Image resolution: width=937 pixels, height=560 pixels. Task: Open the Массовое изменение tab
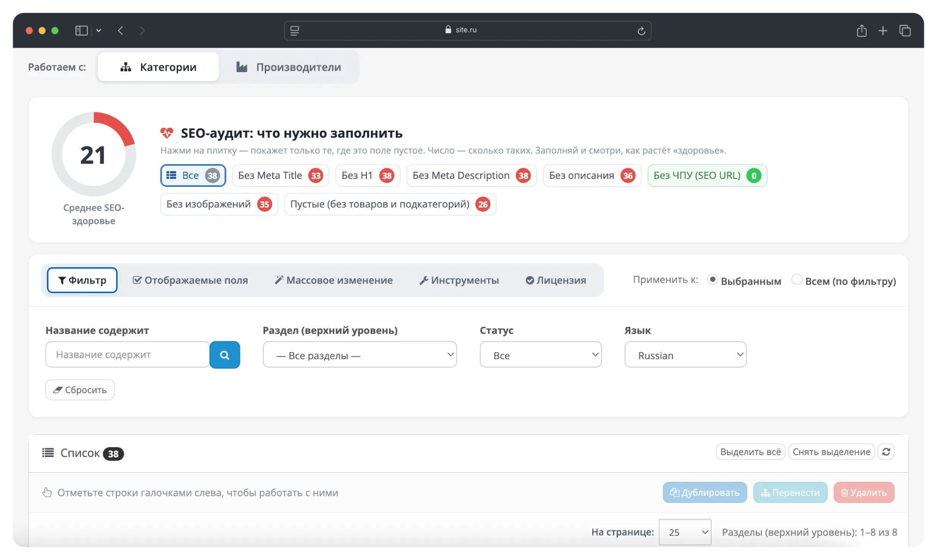[334, 280]
